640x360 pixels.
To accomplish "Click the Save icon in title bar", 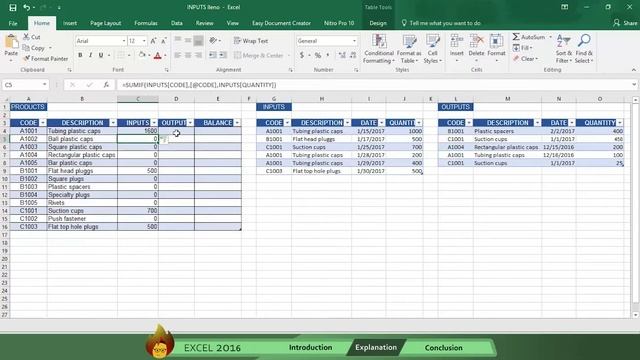I will [x=13, y=7].
